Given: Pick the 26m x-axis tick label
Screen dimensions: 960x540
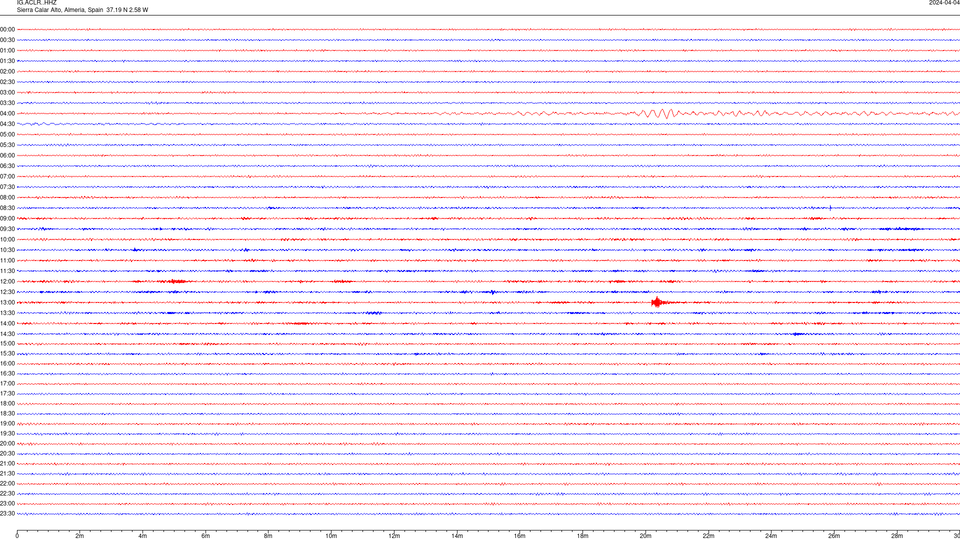Looking at the screenshot, I should point(834,536).
